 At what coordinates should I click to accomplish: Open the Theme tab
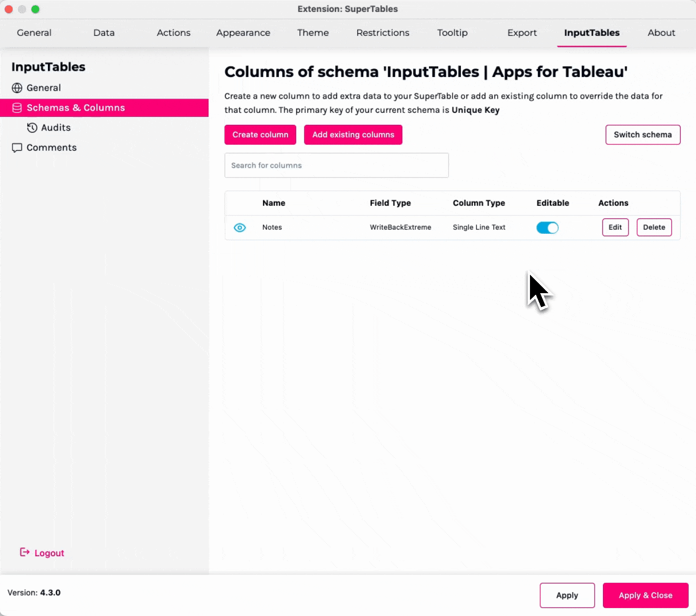click(313, 33)
